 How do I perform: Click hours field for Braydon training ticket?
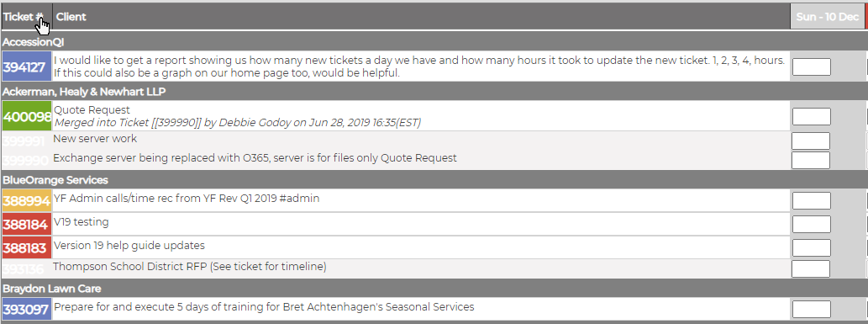coord(811,309)
